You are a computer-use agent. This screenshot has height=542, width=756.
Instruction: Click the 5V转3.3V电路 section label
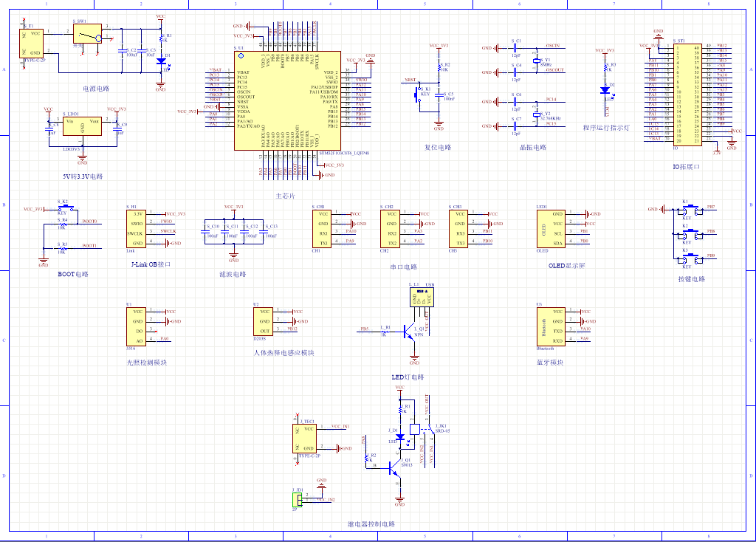(83, 176)
